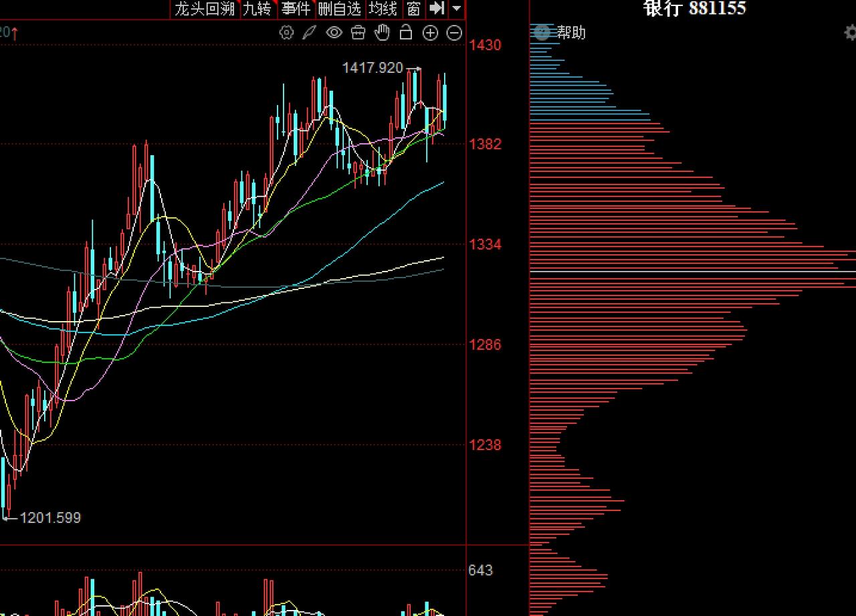Click the arrow-to-bar collapse icon
856x616 pixels.
coord(436,8)
